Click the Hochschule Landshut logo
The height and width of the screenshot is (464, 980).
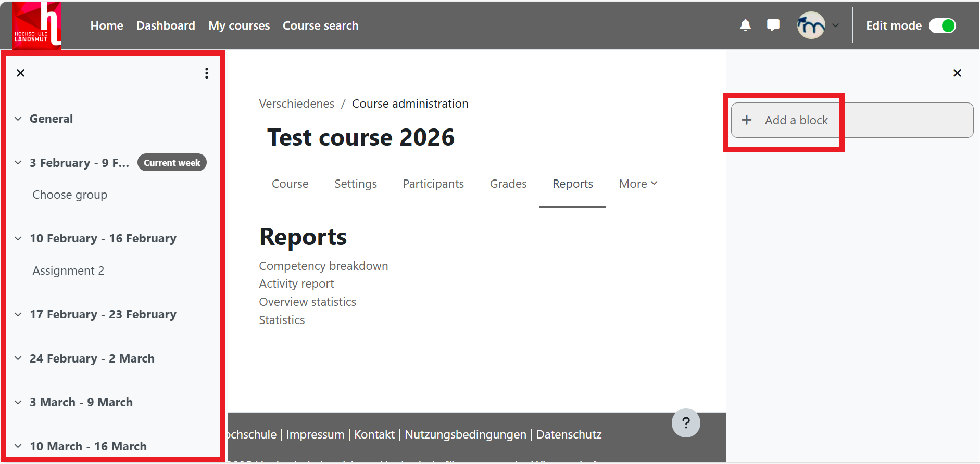point(36,25)
